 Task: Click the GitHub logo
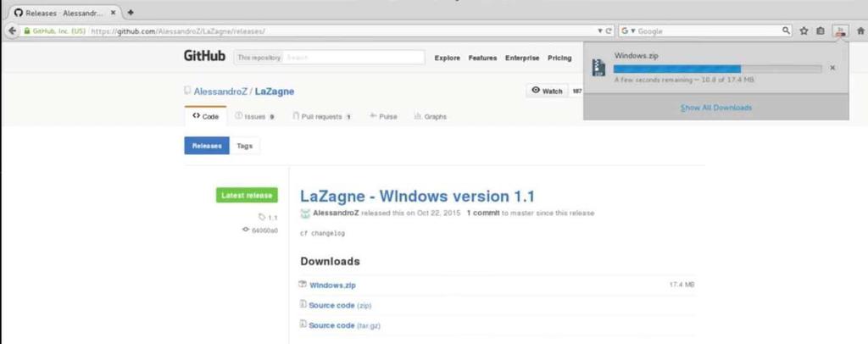[204, 57]
